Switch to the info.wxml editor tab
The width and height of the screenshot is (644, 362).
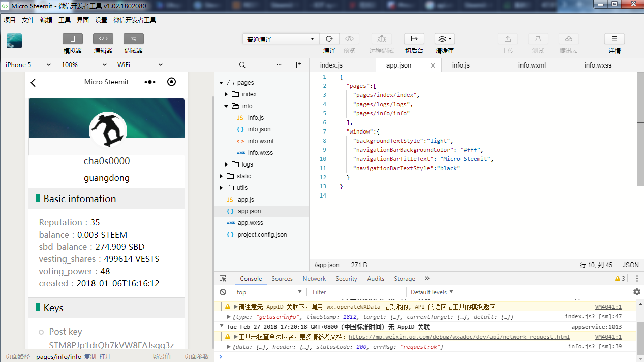pos(532,65)
